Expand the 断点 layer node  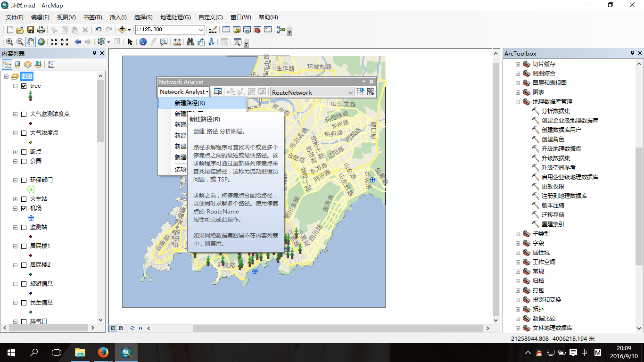coord(15,152)
